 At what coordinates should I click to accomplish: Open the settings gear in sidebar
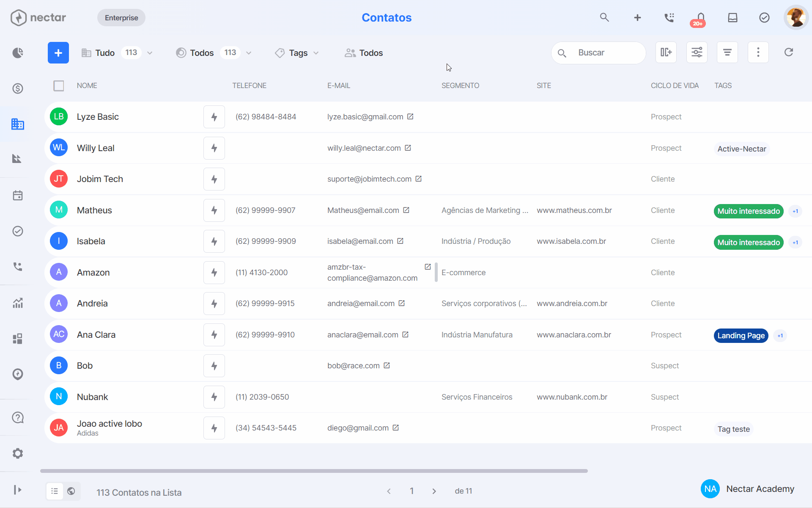click(x=18, y=453)
